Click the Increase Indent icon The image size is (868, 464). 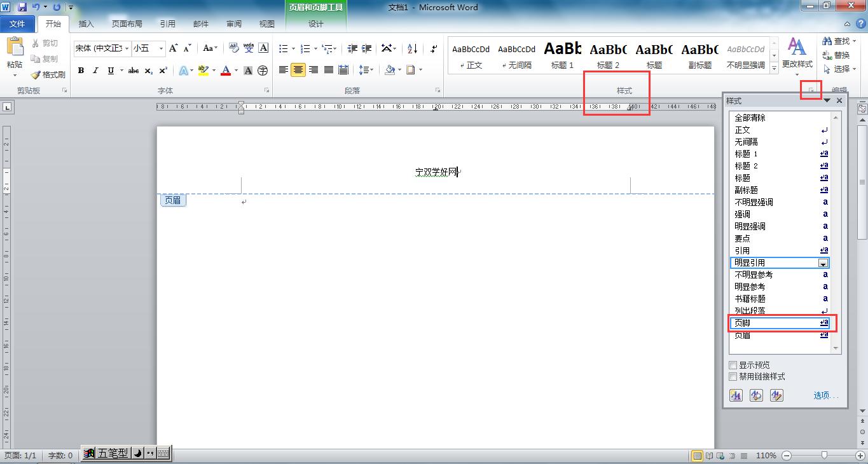click(x=366, y=48)
